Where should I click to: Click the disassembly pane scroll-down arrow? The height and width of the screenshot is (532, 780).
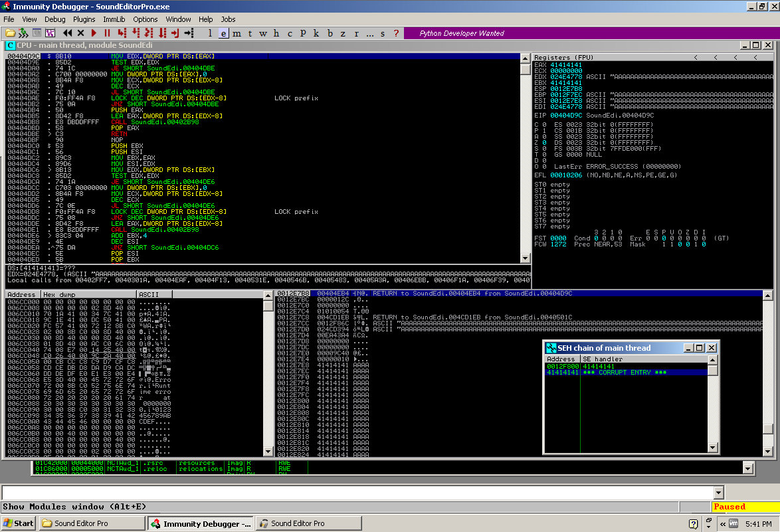pos(525,258)
